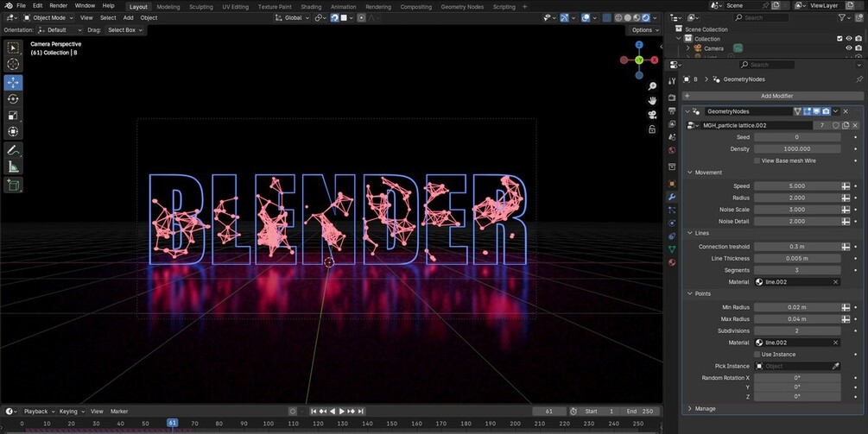Open the viewport Options dropdown
Screen dimensions: 868x434
click(645, 30)
